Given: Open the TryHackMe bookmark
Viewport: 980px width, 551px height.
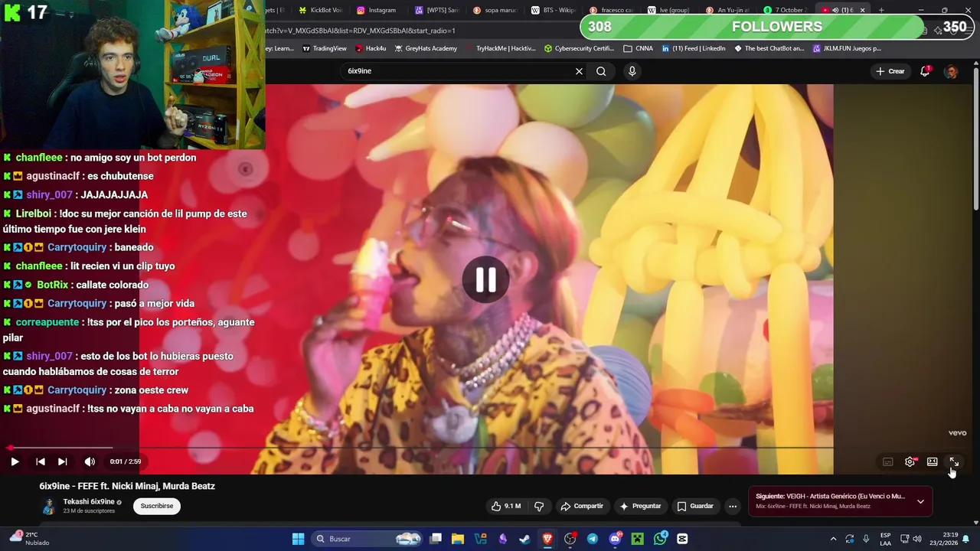Looking at the screenshot, I should 501,48.
